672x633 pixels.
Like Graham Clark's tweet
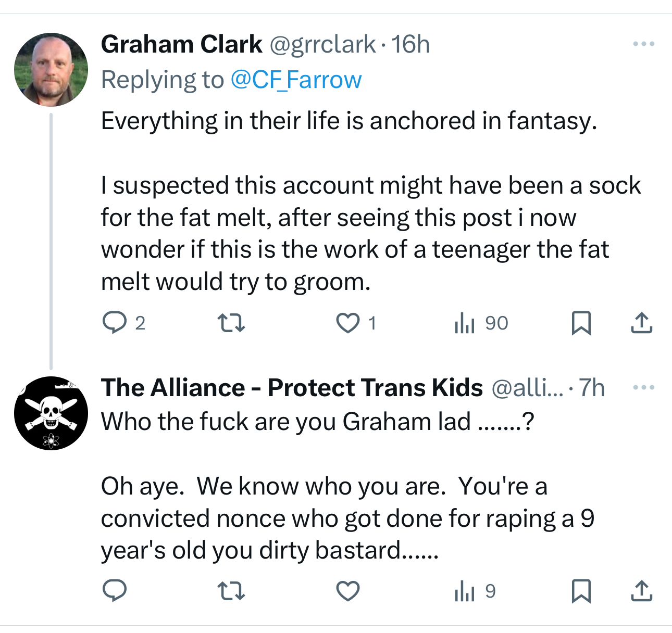point(347,323)
